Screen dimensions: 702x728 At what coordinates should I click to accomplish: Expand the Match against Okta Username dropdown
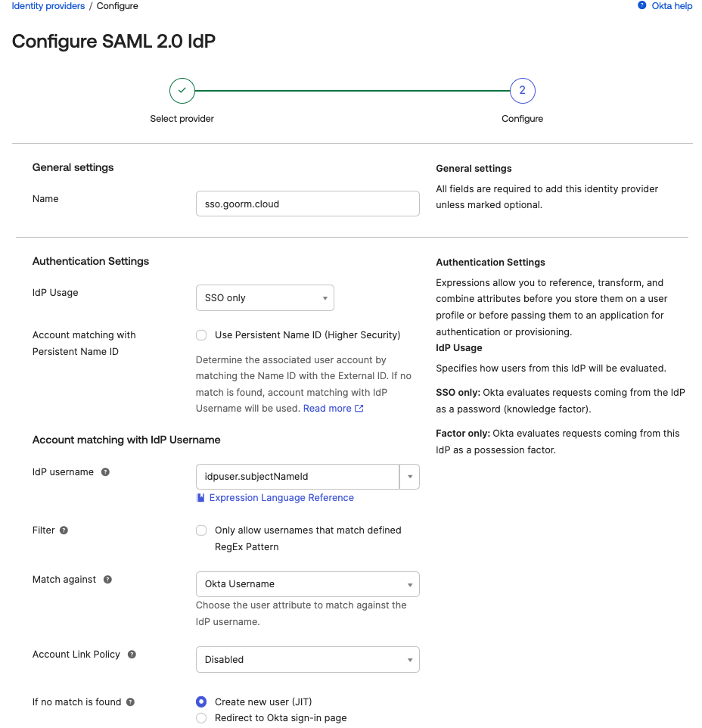(x=307, y=584)
